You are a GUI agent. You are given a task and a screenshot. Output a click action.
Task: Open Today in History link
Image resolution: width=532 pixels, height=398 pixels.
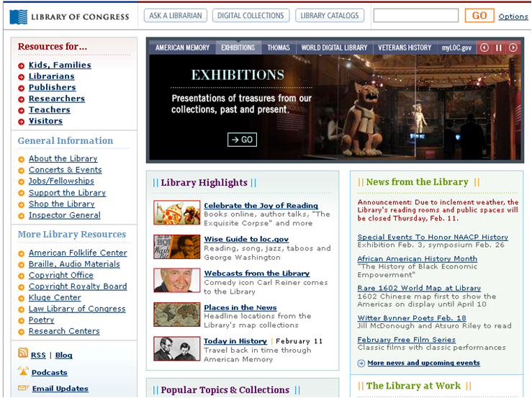(x=235, y=341)
